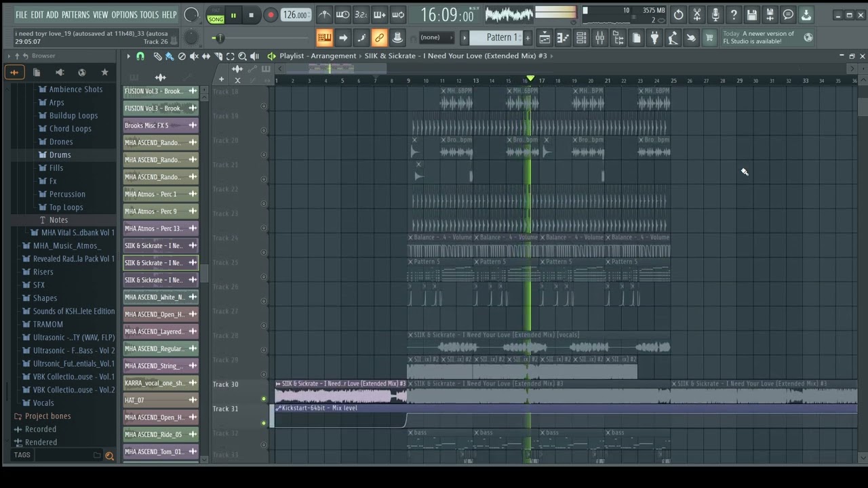Click the undo history icon

(678, 14)
